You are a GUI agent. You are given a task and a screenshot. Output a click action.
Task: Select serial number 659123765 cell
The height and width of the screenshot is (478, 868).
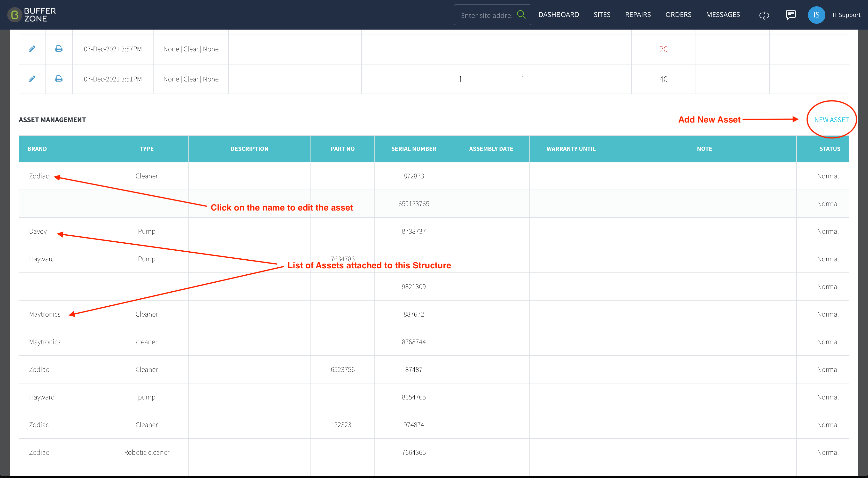[413, 204]
